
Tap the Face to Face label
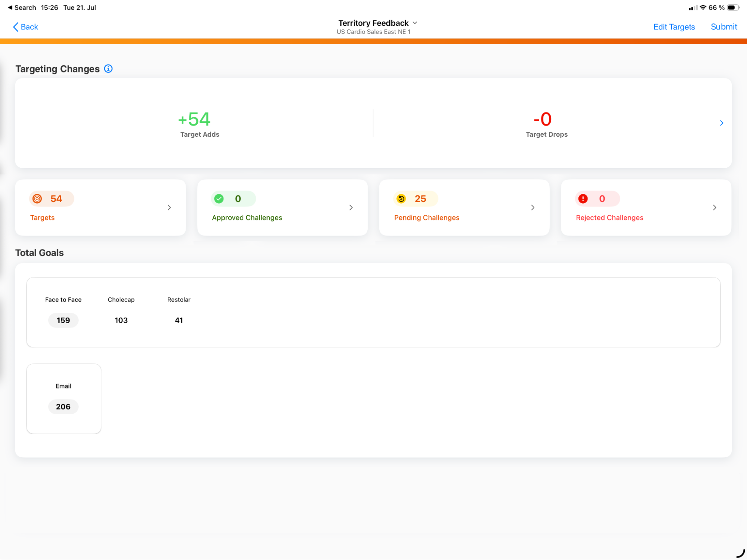pos(63,300)
